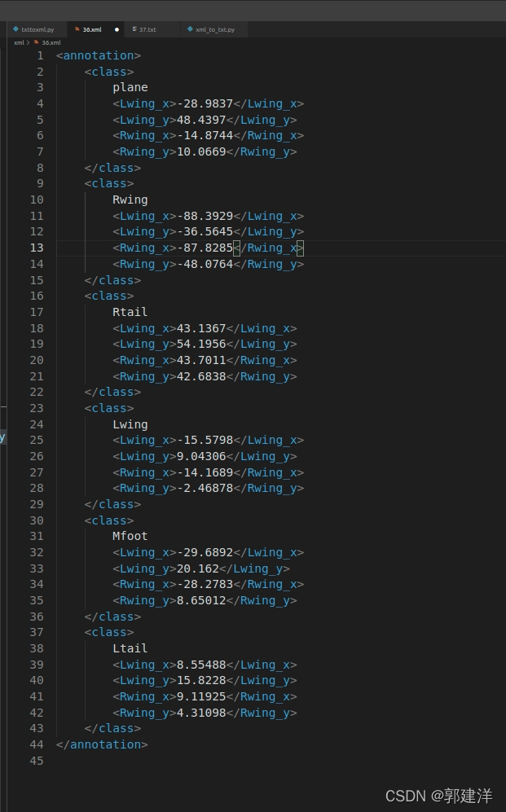Open the xml folder in the breadcrumb
The height and width of the screenshot is (812, 506).
(19, 42)
